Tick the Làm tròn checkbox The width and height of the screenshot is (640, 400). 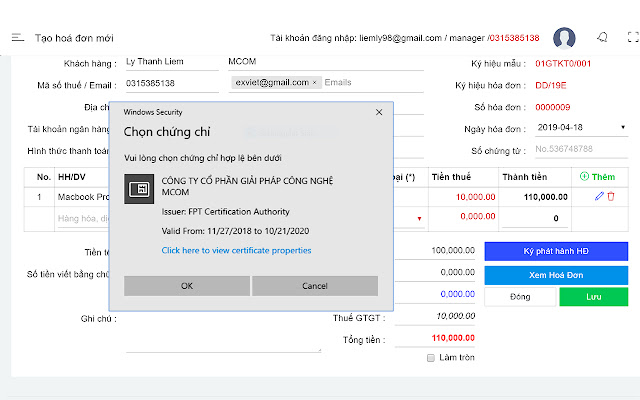point(431,358)
